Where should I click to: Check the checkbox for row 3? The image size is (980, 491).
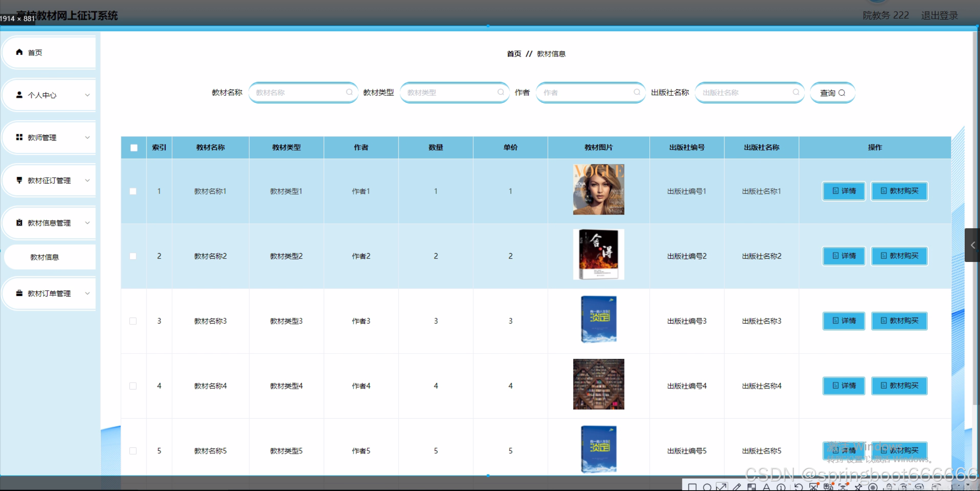(133, 321)
